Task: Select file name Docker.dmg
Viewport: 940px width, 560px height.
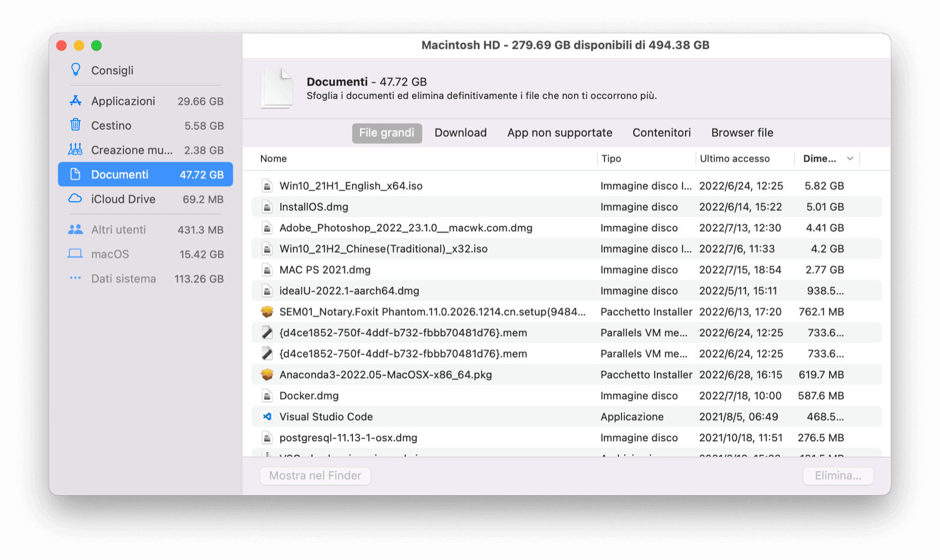Action: [309, 396]
